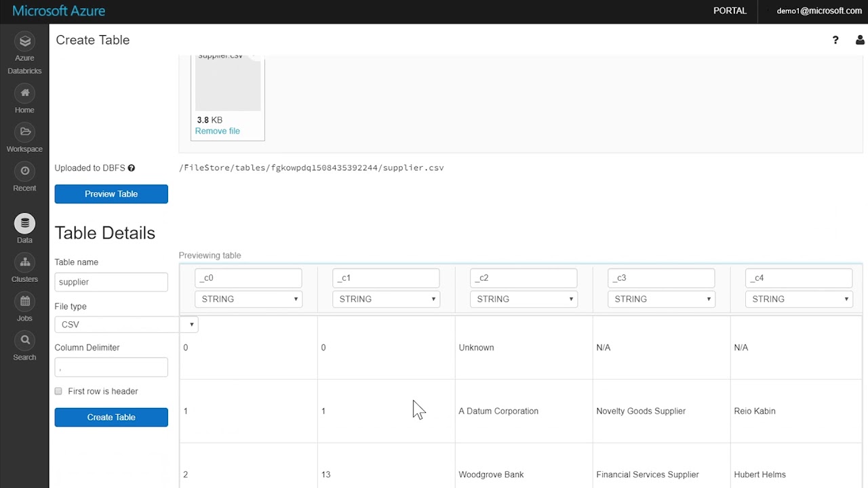Open Azure Databricks logo in sidebar

[24, 42]
